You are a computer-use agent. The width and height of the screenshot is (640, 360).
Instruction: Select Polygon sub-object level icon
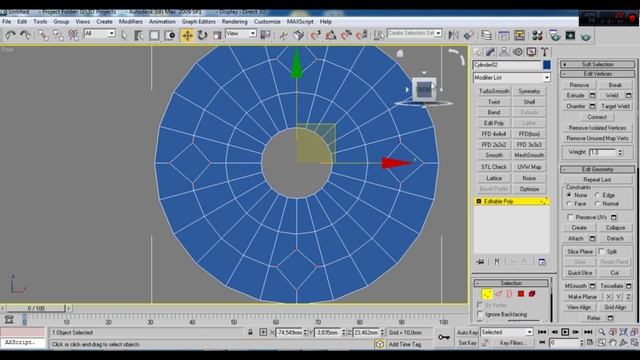521,294
